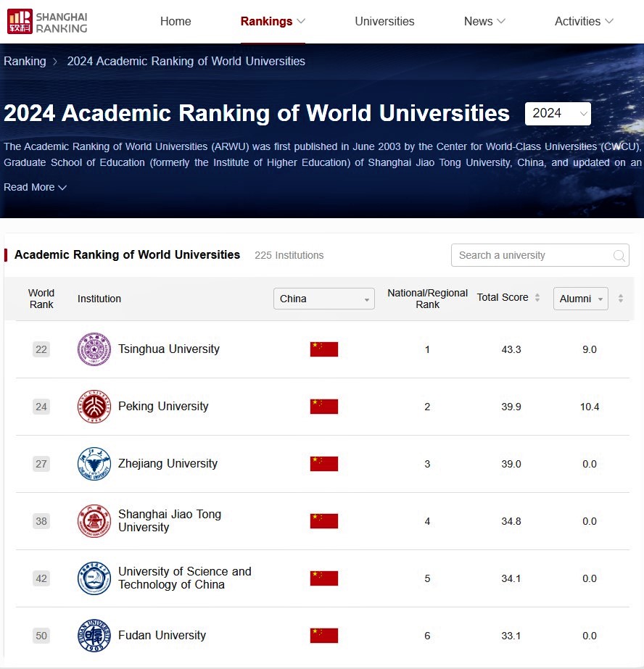Click the USTC university logo
This screenshot has width=644, height=669.
click(94, 578)
